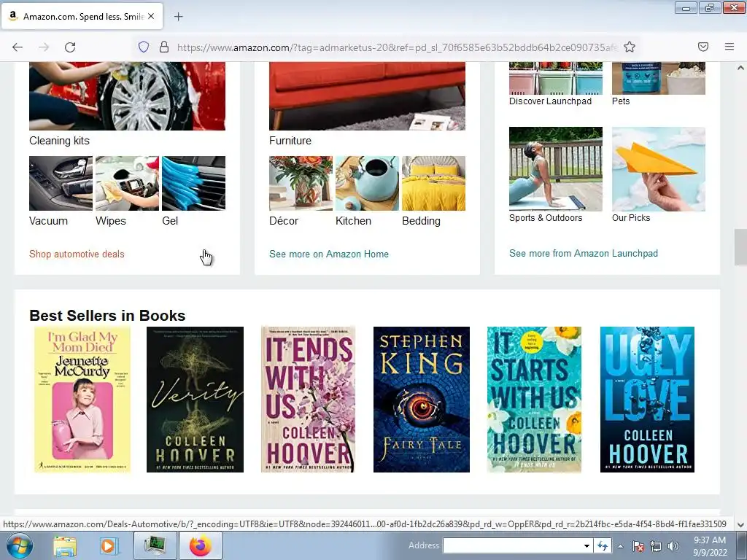This screenshot has height=560, width=747.
Task: Select the Bedding category thumbnail
Action: (433, 183)
